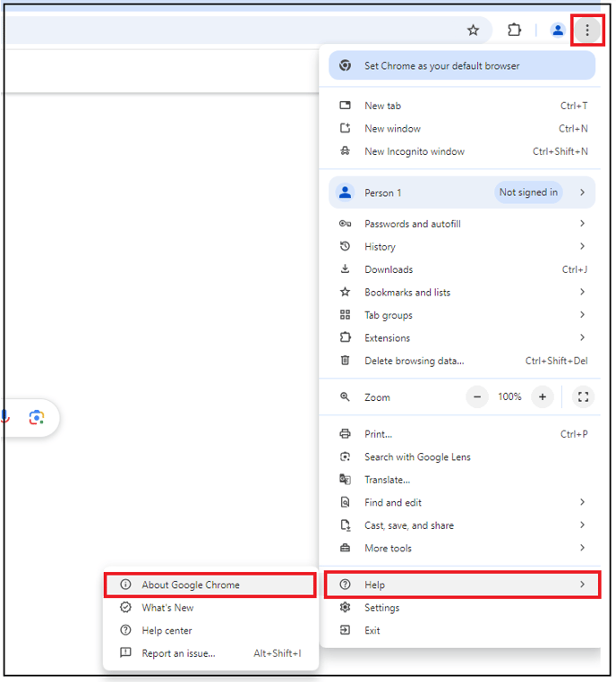This screenshot has width=616, height=682.
Task: Click the Google Lens icon in menu
Action: [x=345, y=456]
